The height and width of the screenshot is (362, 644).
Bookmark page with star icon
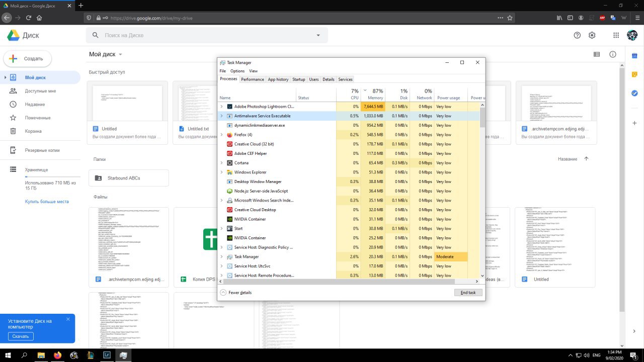(510, 18)
